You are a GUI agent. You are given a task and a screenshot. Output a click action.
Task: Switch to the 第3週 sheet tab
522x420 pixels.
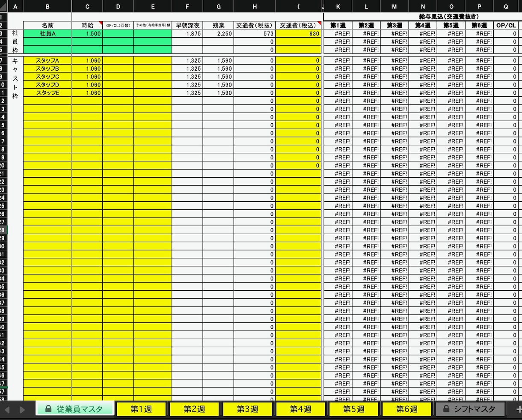tap(247, 409)
